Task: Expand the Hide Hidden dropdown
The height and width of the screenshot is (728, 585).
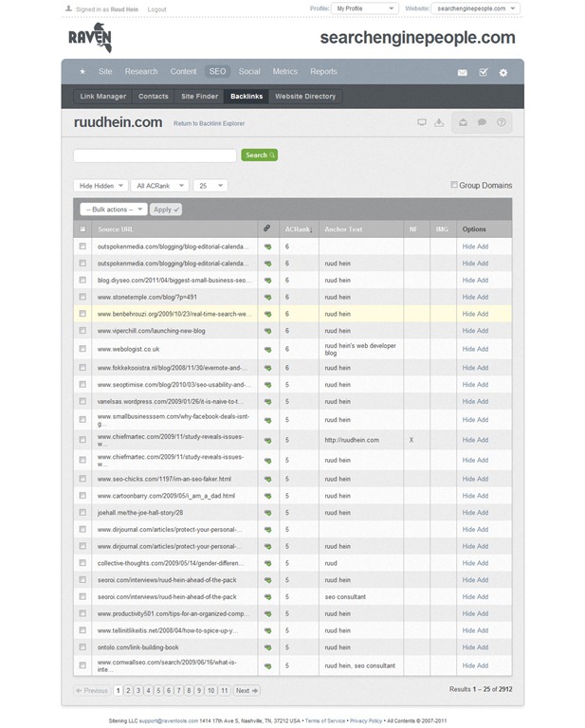Action: click(x=100, y=186)
